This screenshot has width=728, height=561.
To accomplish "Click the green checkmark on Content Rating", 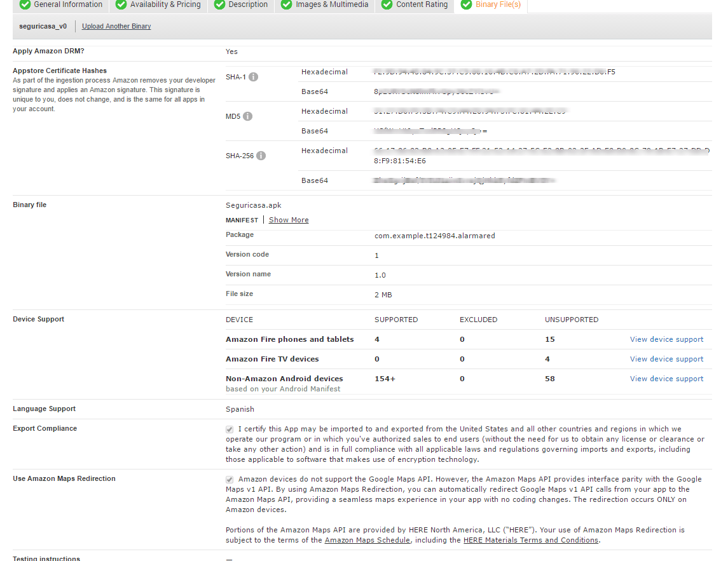I will (387, 4).
